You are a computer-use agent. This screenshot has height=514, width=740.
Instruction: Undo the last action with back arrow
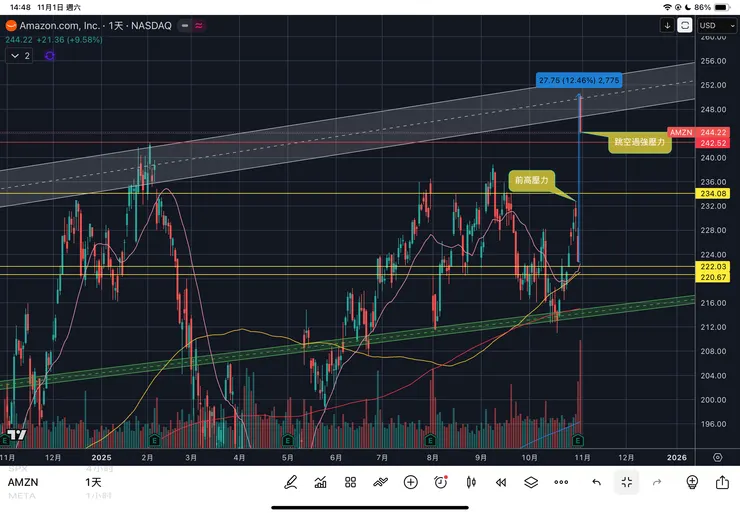597,482
